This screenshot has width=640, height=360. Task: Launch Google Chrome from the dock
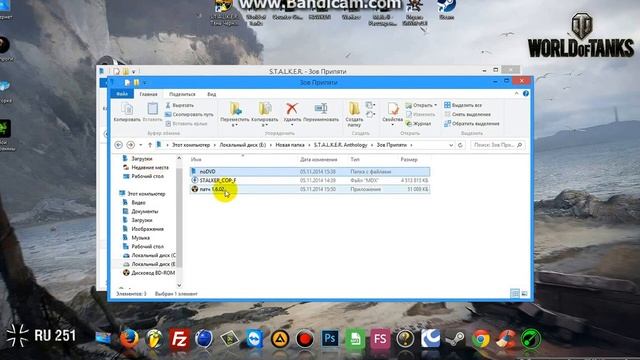pyautogui.click(x=481, y=339)
